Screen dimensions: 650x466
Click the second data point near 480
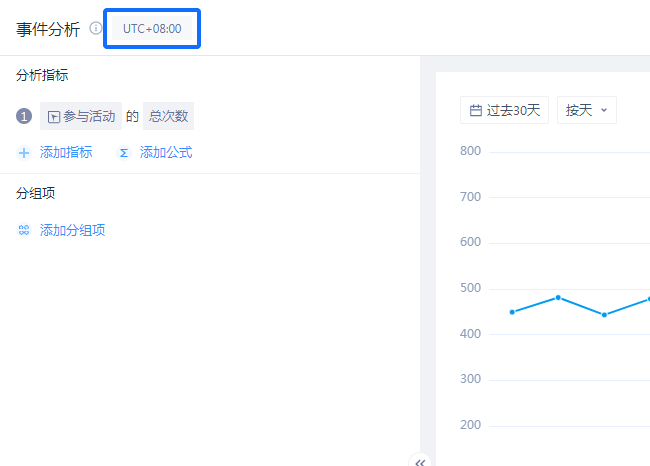pyautogui.click(x=558, y=297)
